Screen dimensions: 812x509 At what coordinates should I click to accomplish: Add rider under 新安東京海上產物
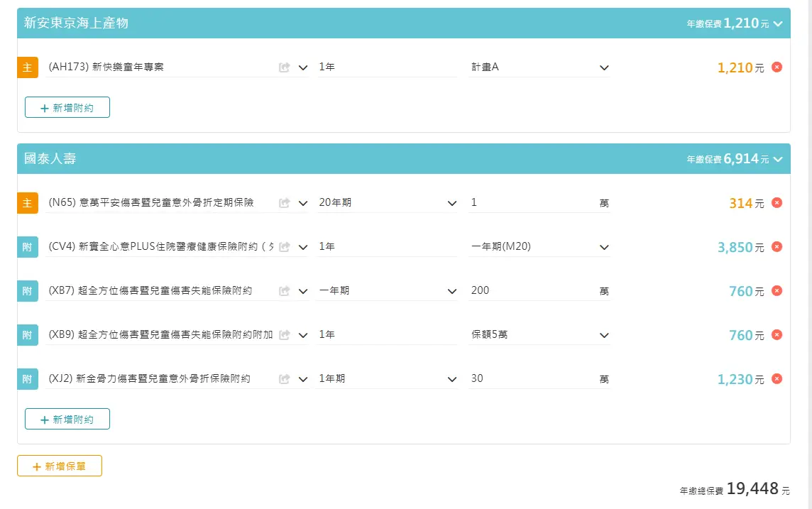(67, 107)
